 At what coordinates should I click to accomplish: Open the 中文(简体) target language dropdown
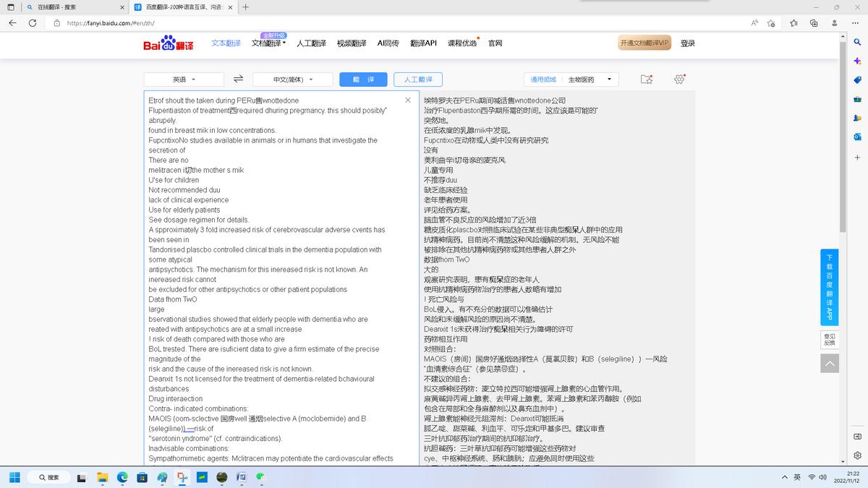(292, 79)
